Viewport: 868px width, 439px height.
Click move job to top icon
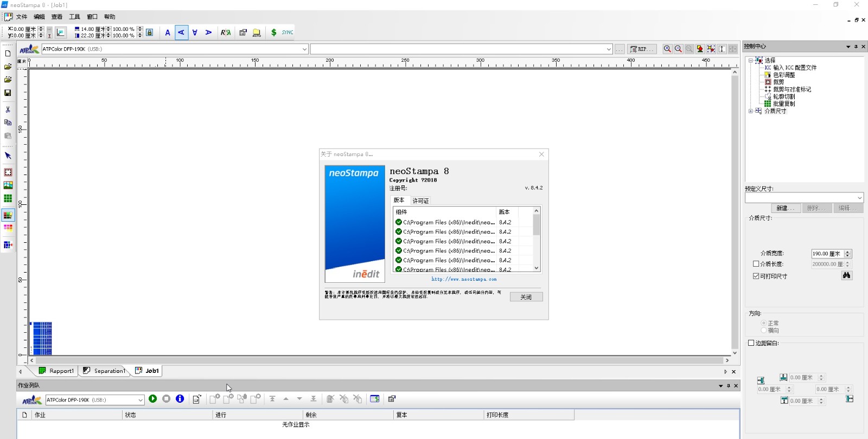(272, 399)
